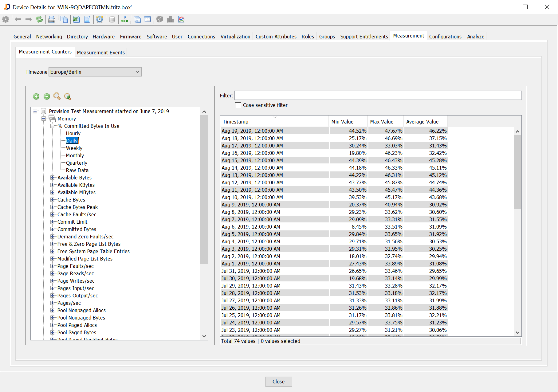Enable the Case sensitive filter checkbox
The width and height of the screenshot is (558, 392).
point(238,105)
